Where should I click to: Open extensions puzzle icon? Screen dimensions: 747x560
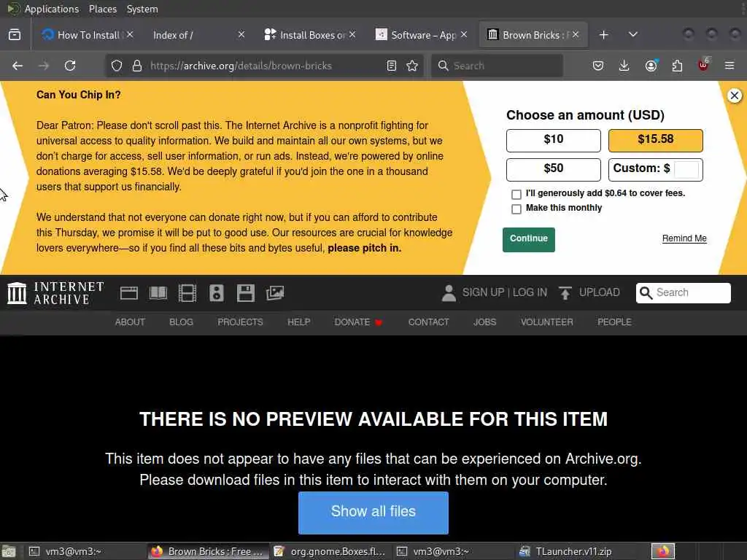click(x=677, y=66)
